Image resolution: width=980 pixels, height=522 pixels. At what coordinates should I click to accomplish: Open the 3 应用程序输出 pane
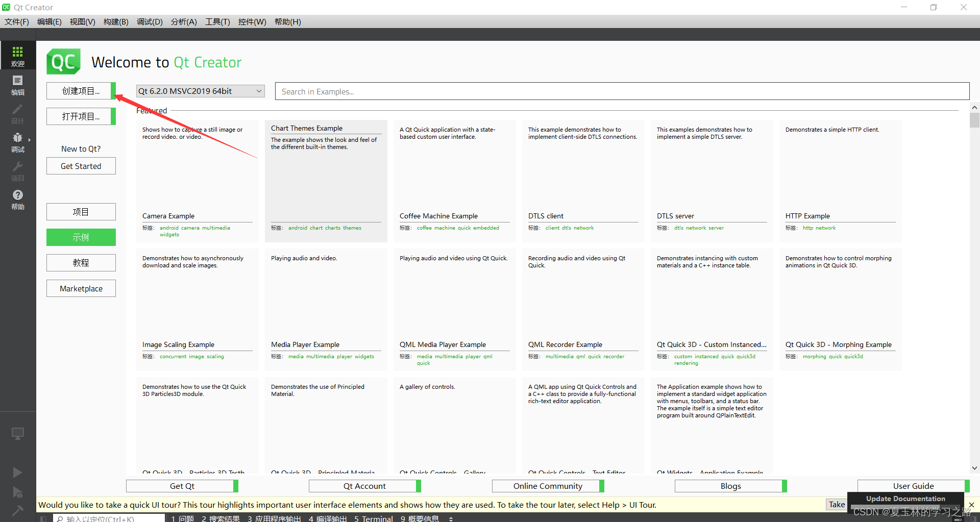pyautogui.click(x=275, y=518)
